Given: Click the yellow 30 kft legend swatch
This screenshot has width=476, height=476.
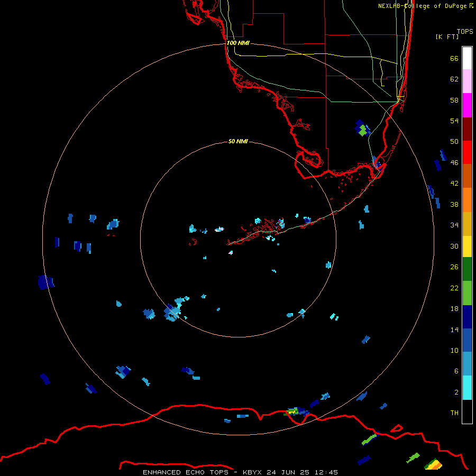Looking at the screenshot, I should (x=467, y=246).
